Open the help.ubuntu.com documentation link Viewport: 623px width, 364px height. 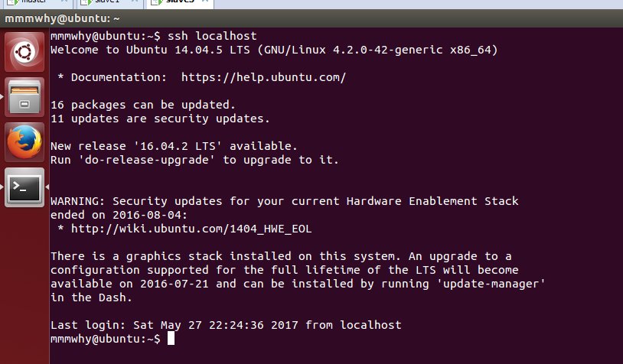tap(263, 77)
